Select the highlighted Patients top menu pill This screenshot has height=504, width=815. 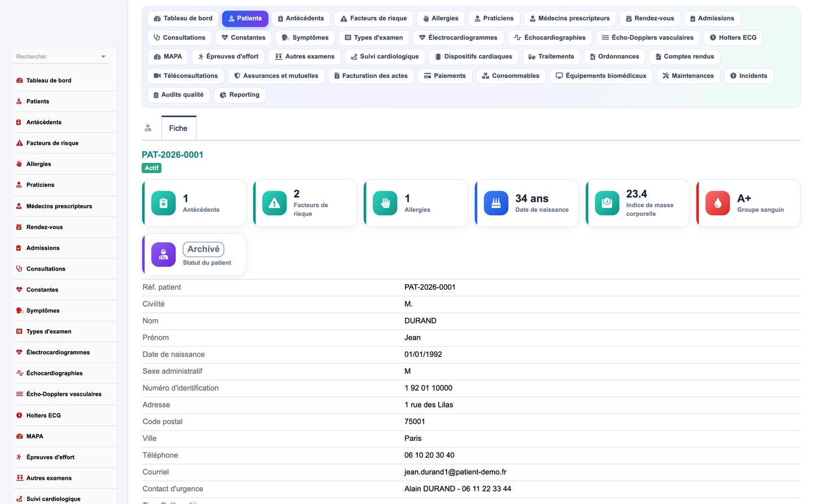pos(245,19)
